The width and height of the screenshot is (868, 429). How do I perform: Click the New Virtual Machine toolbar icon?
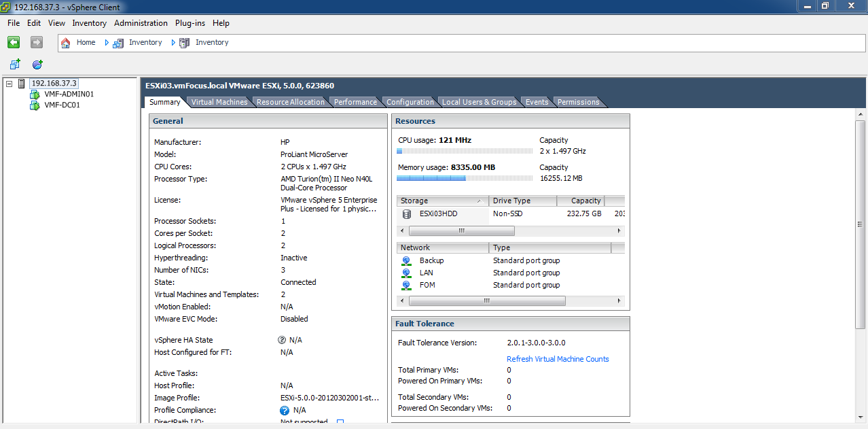point(14,65)
